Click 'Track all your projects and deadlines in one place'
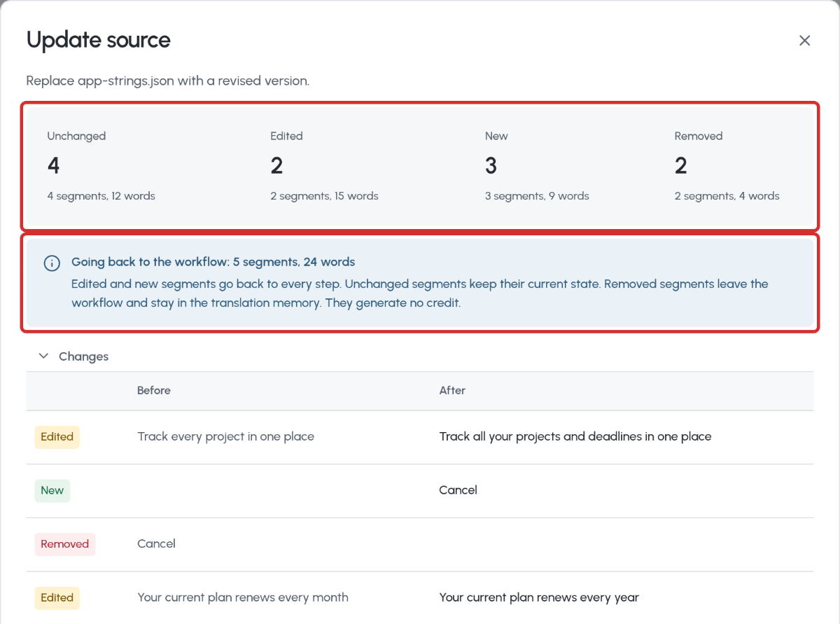 coord(575,436)
